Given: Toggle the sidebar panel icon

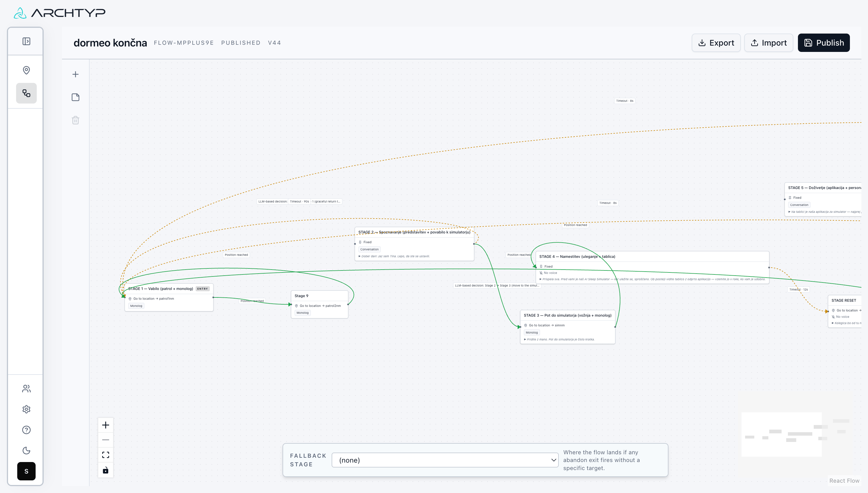Looking at the screenshot, I should point(26,41).
